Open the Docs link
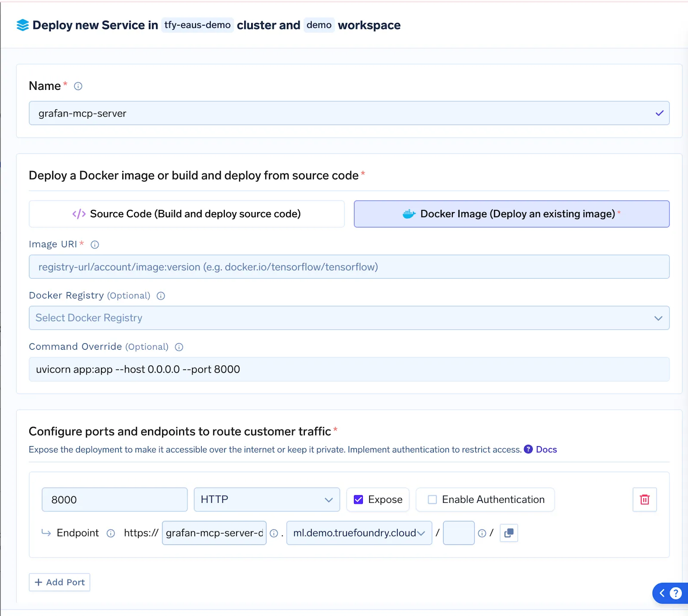This screenshot has height=616, width=688. pyautogui.click(x=547, y=450)
